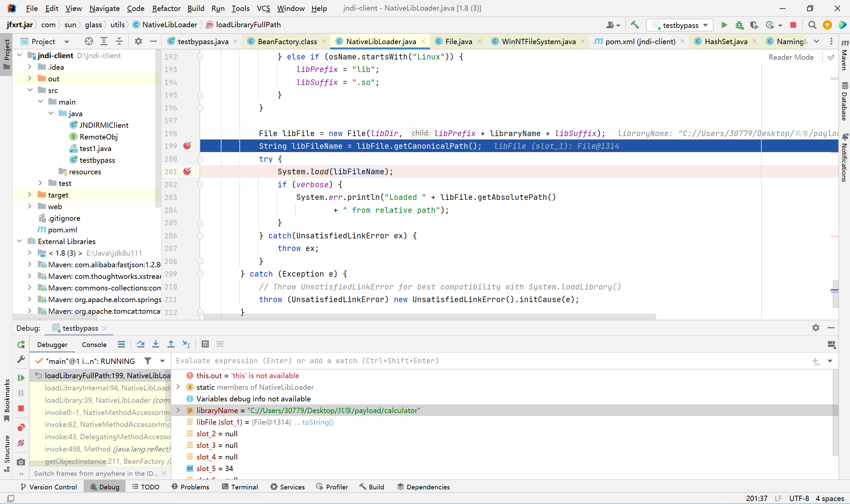The image size is (850, 504).
Task: Open pom.xml (jndi-client) editor tab
Action: pyautogui.click(x=640, y=42)
